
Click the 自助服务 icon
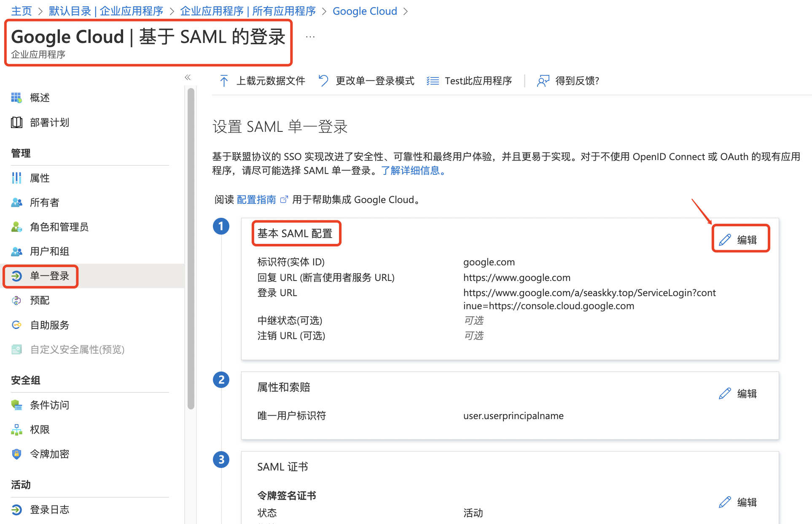point(16,325)
